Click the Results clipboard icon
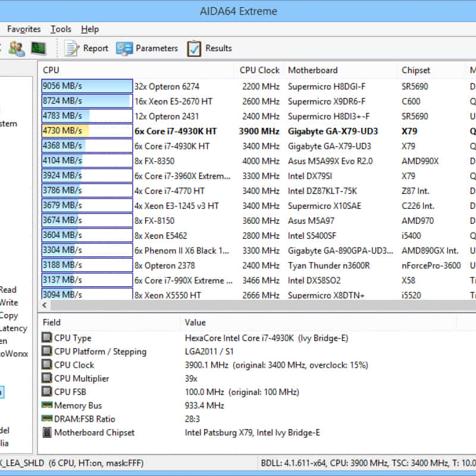Viewport: 476px width, 476px height. coord(194,48)
